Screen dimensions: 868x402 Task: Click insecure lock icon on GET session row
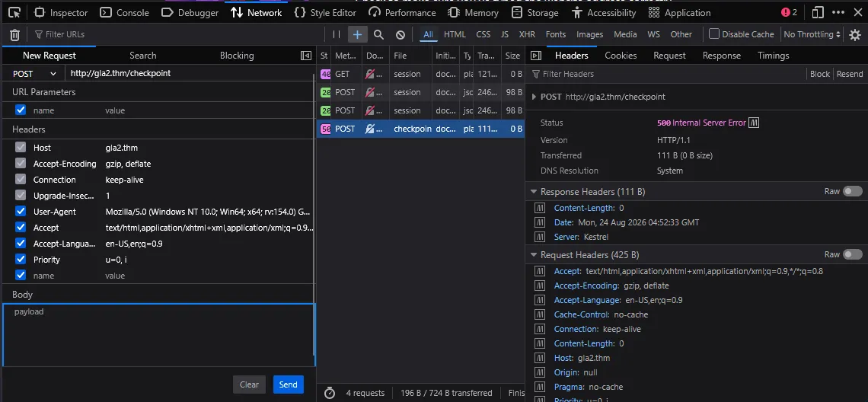pos(371,74)
